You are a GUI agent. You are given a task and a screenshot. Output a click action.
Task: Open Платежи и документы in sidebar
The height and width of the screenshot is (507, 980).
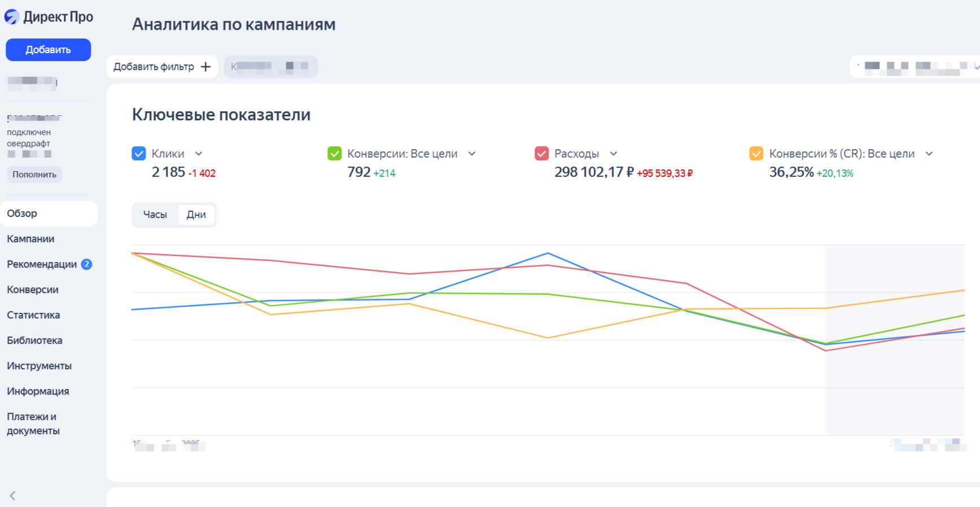click(x=33, y=423)
